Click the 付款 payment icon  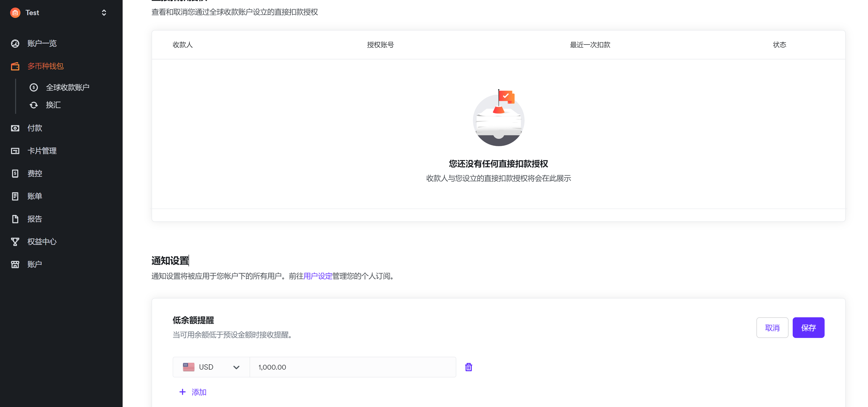coord(15,128)
